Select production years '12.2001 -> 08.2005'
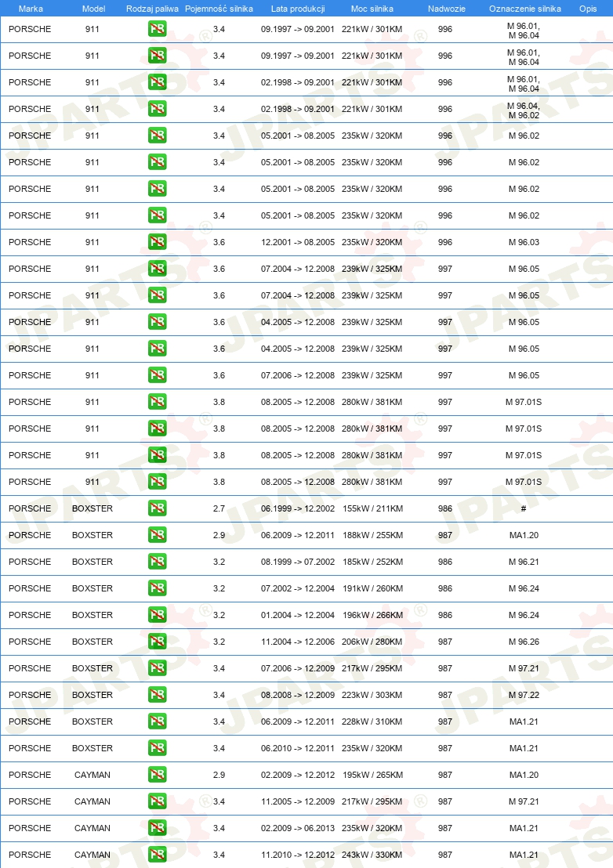The width and height of the screenshot is (613, 868). pos(298,242)
